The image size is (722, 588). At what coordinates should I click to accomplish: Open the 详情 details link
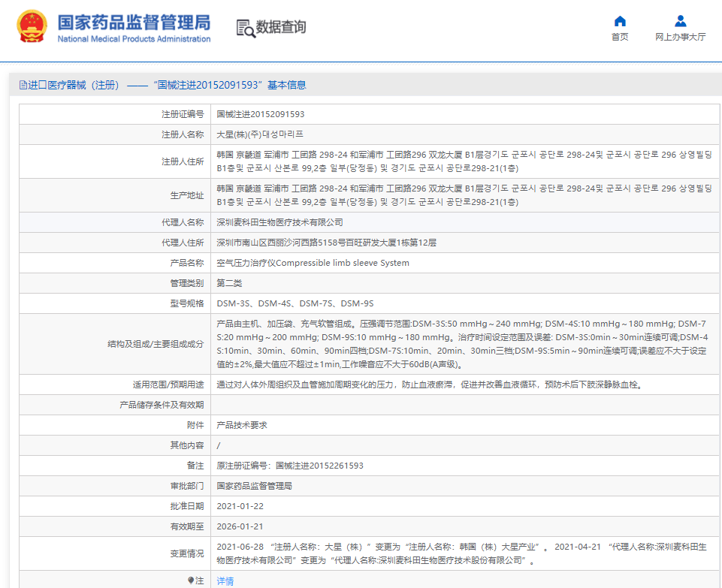[225, 580]
